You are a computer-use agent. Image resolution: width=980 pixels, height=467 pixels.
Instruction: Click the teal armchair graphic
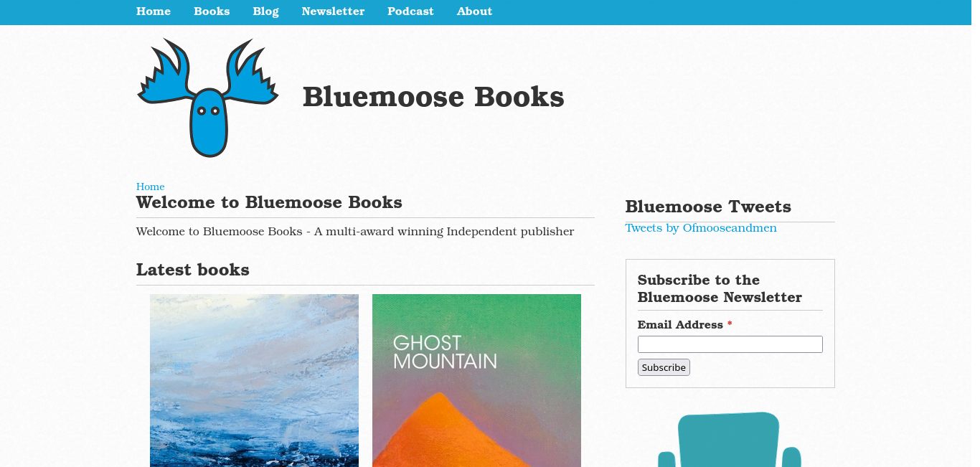[730, 439]
